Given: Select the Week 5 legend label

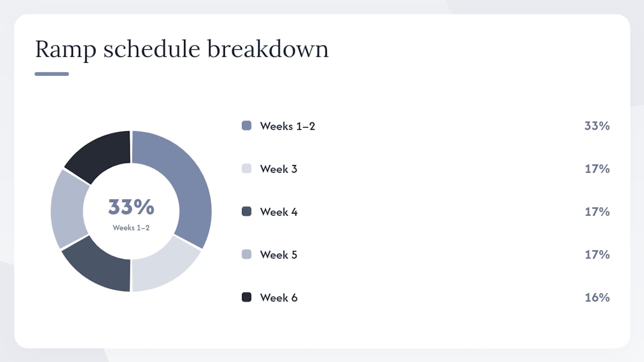Looking at the screenshot, I should pyautogui.click(x=279, y=255).
